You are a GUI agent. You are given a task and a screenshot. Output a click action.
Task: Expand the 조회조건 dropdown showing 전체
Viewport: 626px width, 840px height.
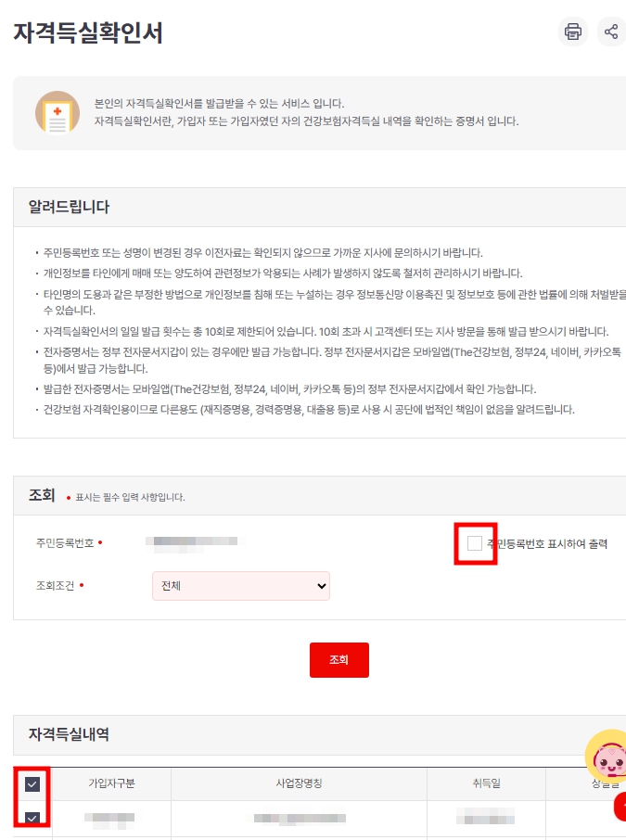tap(240, 586)
